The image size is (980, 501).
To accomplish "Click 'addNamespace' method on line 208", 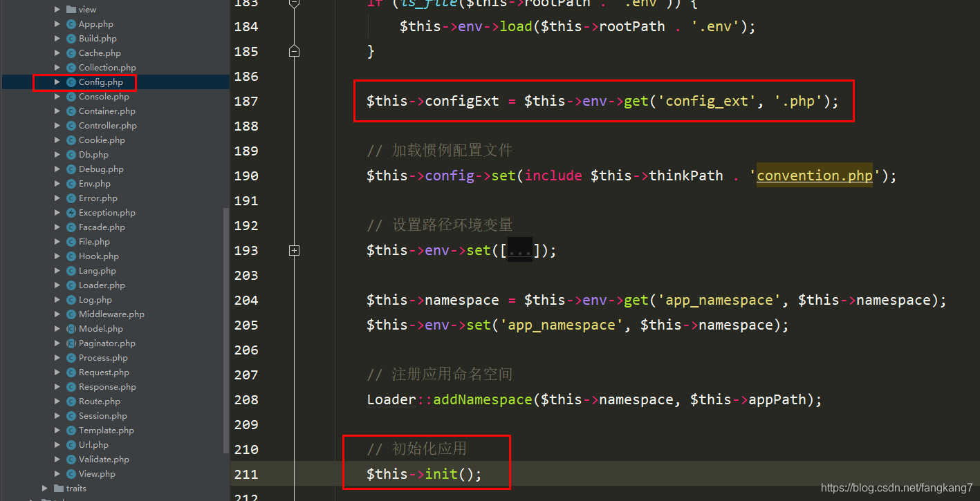I will [x=483, y=399].
